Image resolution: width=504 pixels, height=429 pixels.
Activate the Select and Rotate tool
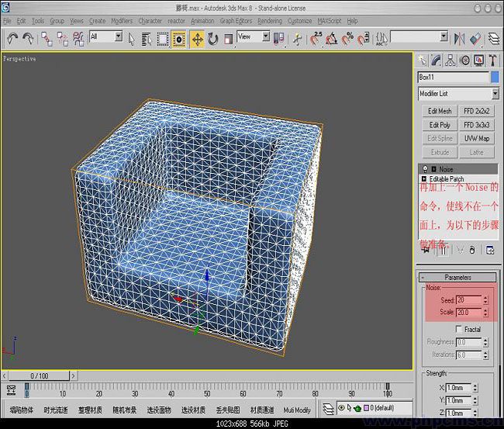click(212, 40)
